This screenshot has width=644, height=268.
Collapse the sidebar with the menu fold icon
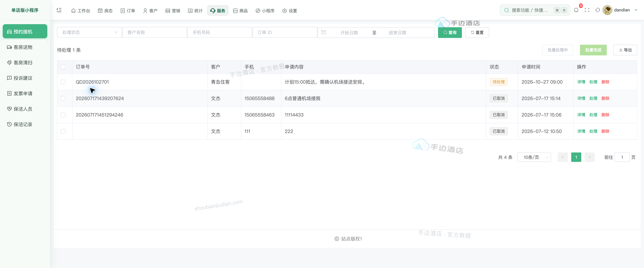tap(59, 10)
